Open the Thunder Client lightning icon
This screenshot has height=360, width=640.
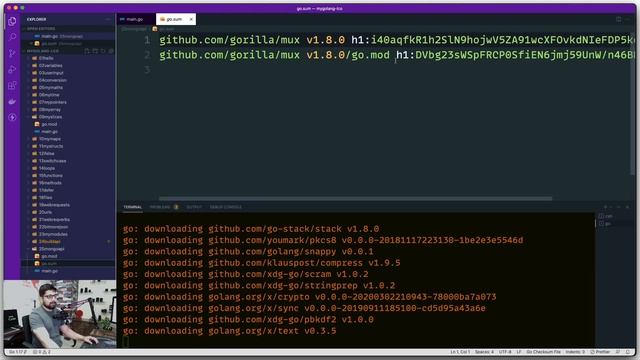coord(12,118)
